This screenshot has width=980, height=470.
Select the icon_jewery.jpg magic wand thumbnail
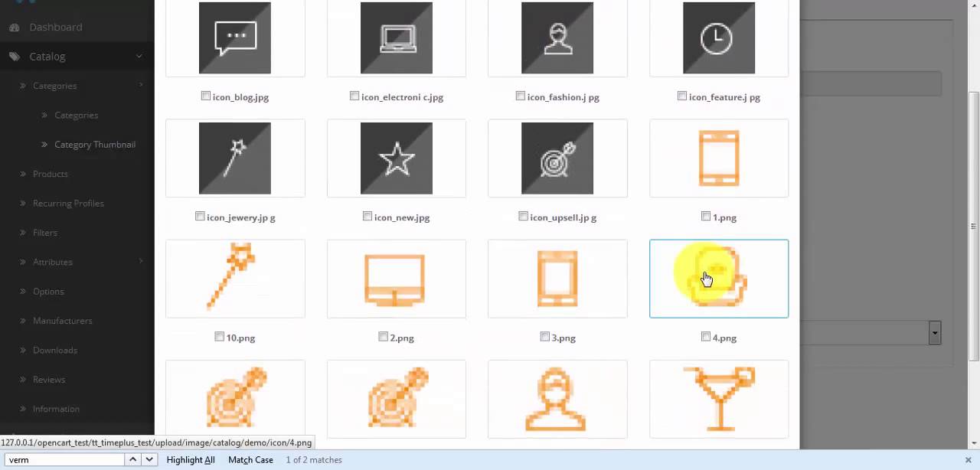235,158
